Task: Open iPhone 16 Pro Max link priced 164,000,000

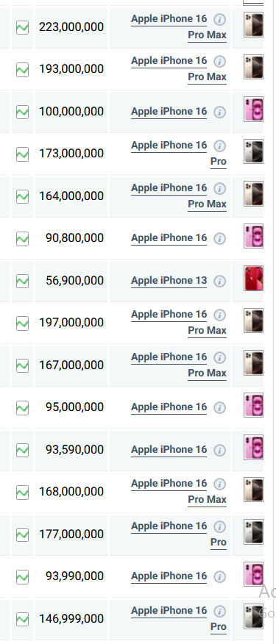Action: (x=179, y=196)
